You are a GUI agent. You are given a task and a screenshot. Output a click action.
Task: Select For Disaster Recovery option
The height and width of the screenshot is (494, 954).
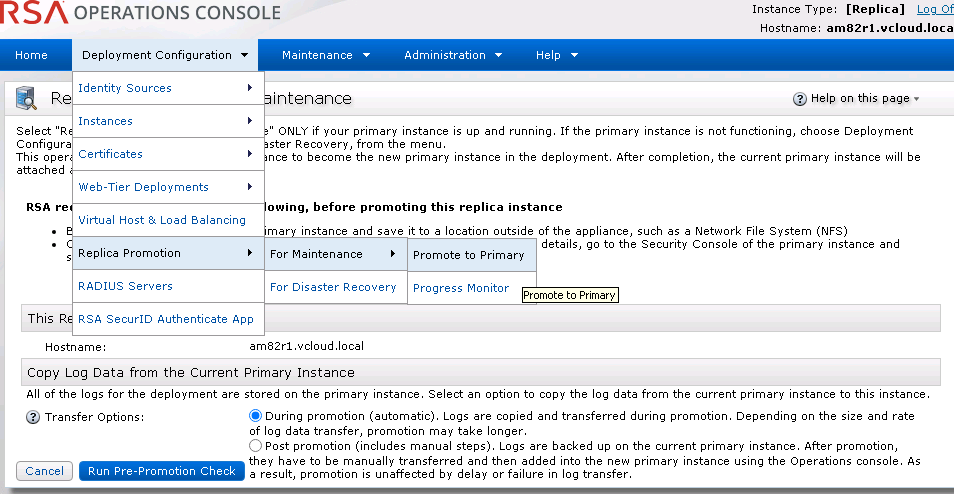coord(333,287)
